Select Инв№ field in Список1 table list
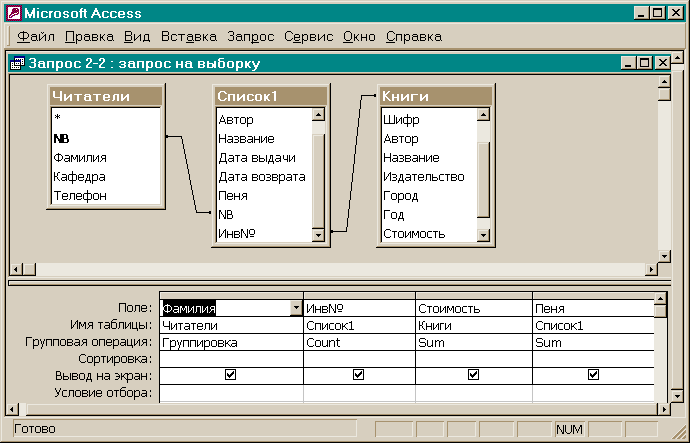 click(x=264, y=233)
